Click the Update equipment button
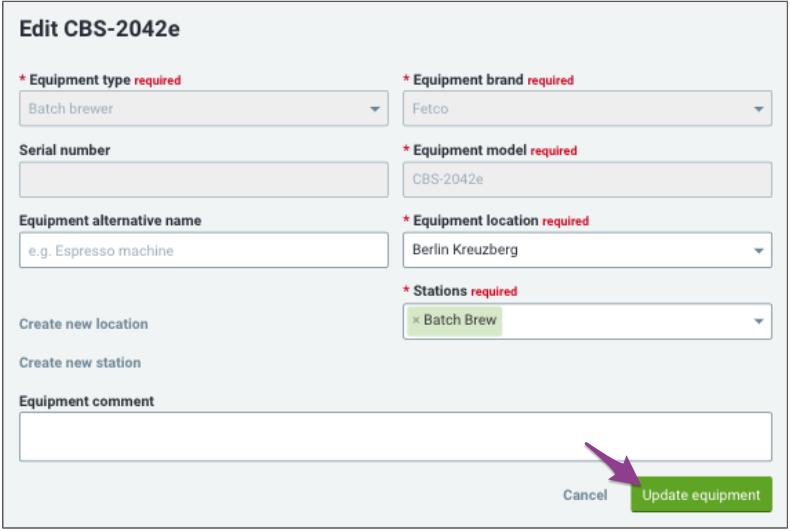Image resolution: width=790 pixels, height=531 pixels. point(701,494)
